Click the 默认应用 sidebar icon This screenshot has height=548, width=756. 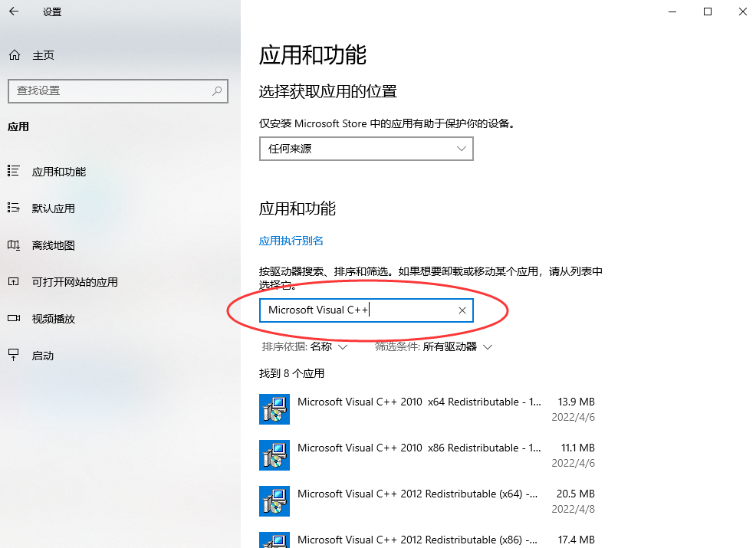[x=14, y=208]
